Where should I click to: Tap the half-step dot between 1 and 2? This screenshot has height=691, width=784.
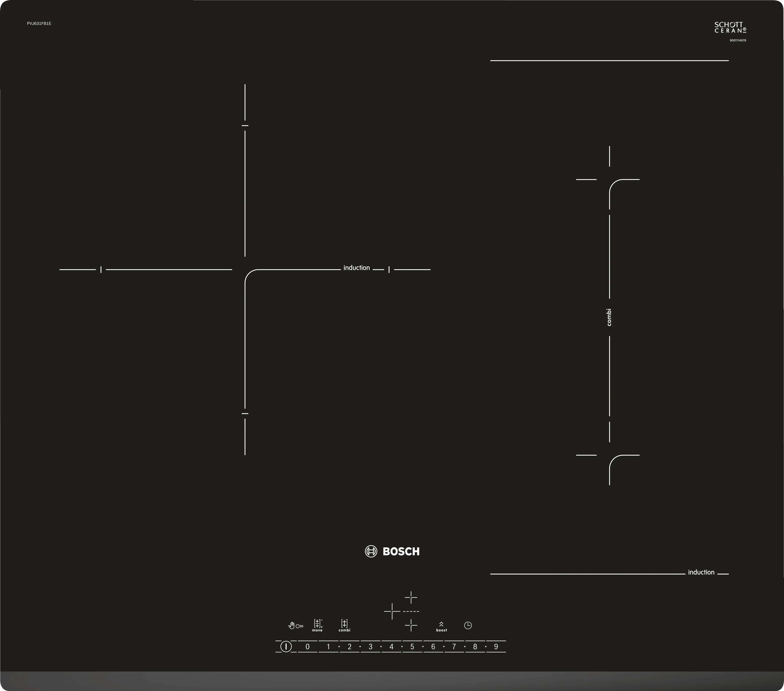(x=339, y=647)
